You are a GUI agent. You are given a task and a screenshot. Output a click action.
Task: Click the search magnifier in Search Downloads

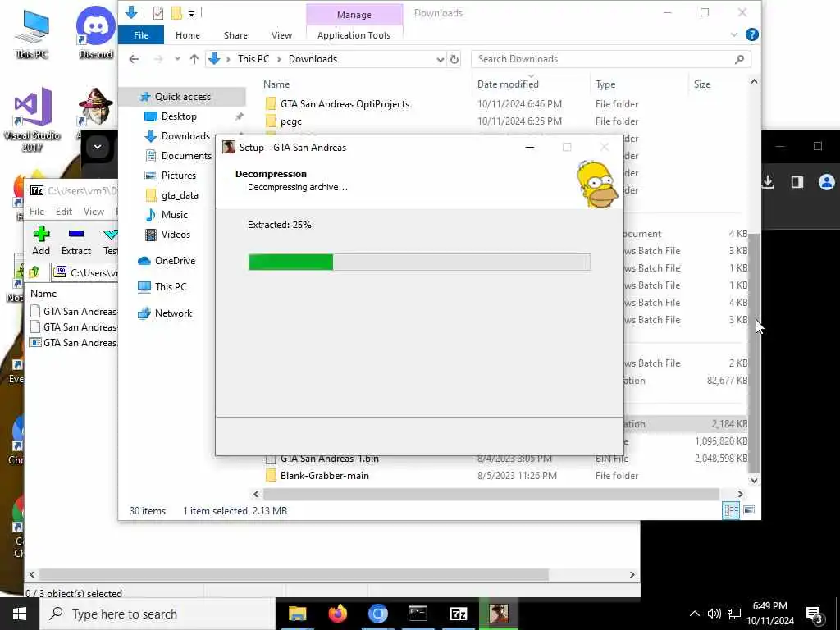(739, 59)
